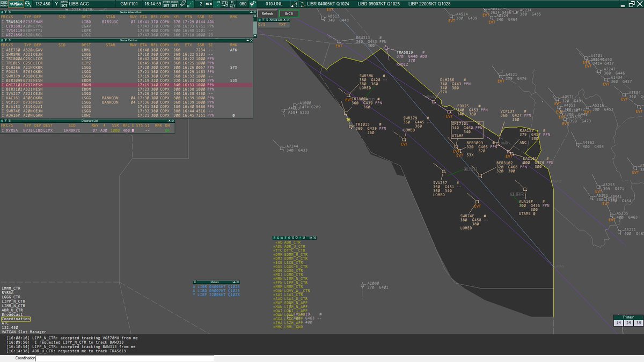Open the MENU panel
Viewport: 644px width, 362px height.
[4, 4]
